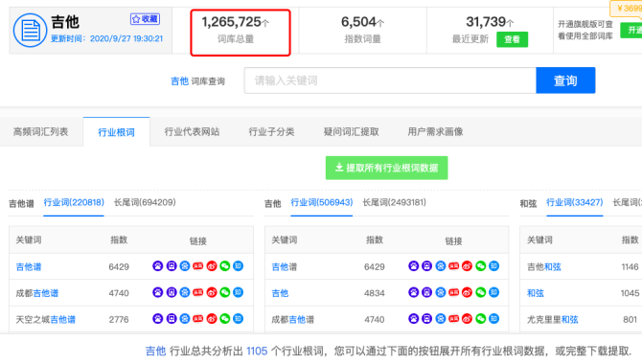This screenshot has width=642, height=364.
Task: Open WeChat icon for 成都吉他谱 in 吉他 table
Action: tap(481, 319)
